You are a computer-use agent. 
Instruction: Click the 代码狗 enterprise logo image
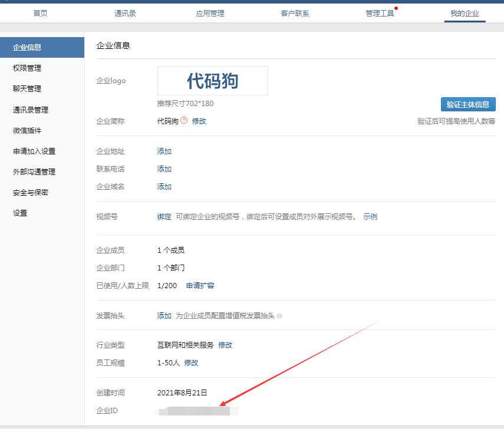coord(212,81)
